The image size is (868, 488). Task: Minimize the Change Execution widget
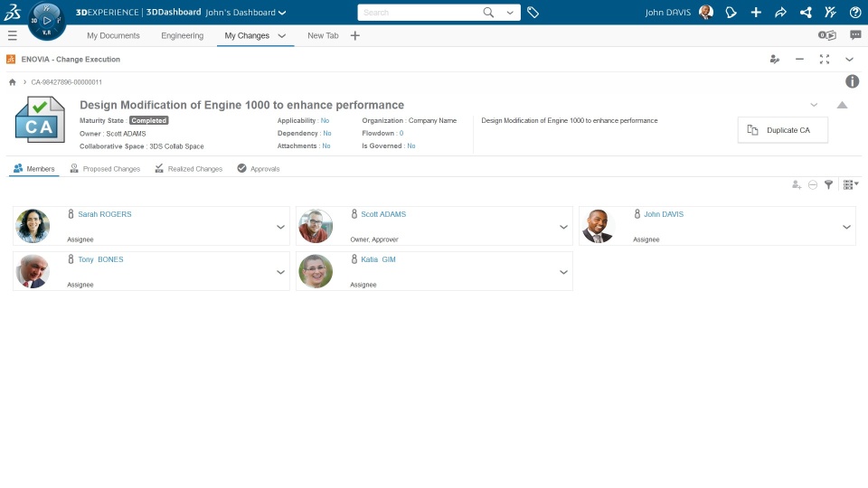pos(799,60)
